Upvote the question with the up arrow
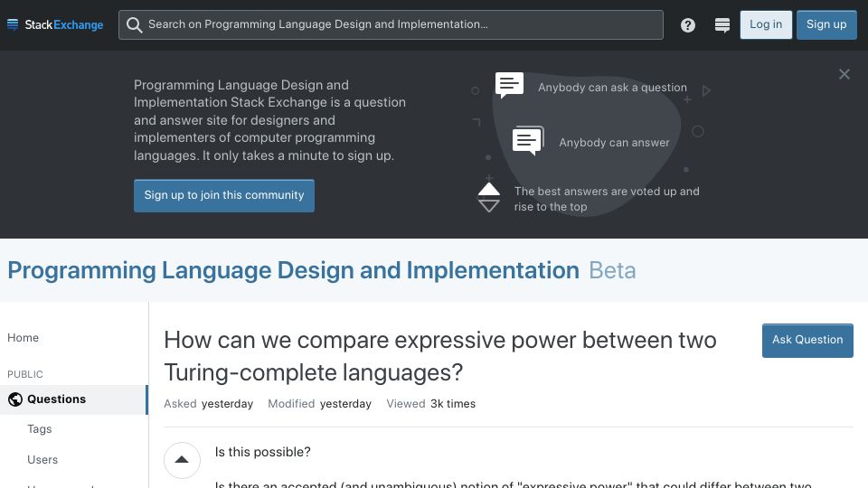The width and height of the screenshot is (868, 488). pos(182,460)
